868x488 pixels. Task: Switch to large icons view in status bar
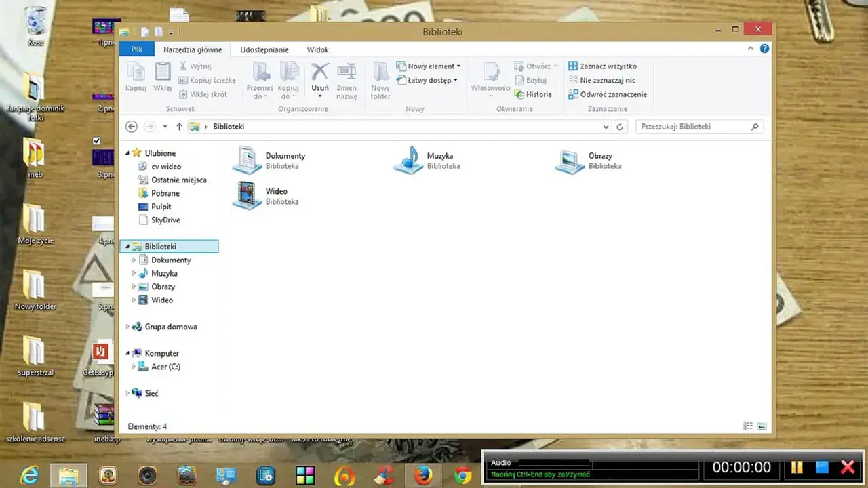click(762, 426)
